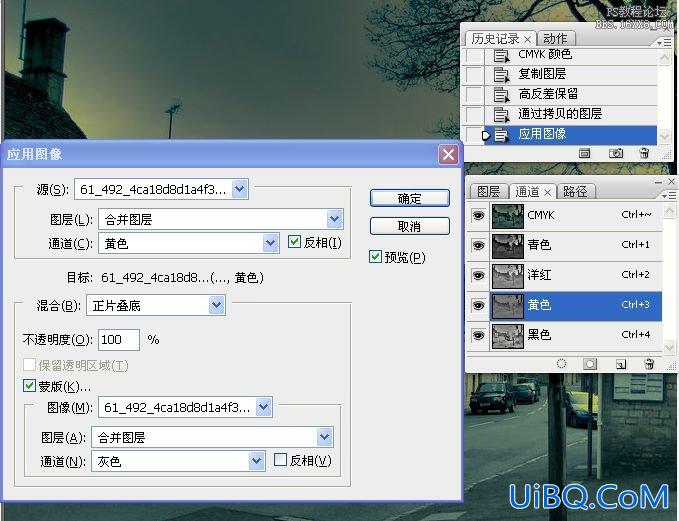
Task: Open the 通道(C) source channel dropdown
Action: (270, 243)
